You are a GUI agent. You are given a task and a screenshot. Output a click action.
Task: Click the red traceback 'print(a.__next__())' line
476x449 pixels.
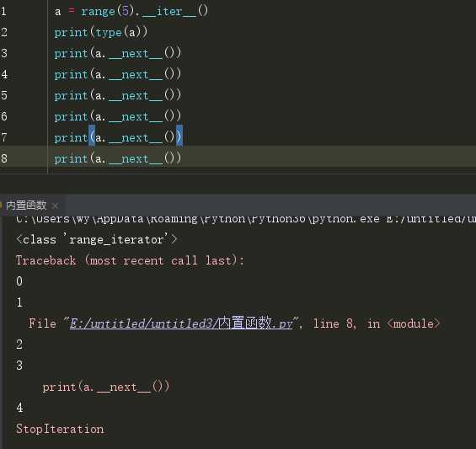[105, 387]
